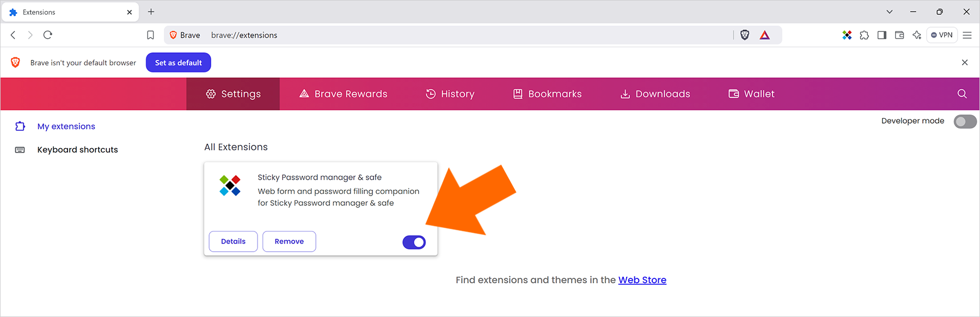Screen dimensions: 980x317
Task: Bookmark this page icon
Action: [x=150, y=35]
